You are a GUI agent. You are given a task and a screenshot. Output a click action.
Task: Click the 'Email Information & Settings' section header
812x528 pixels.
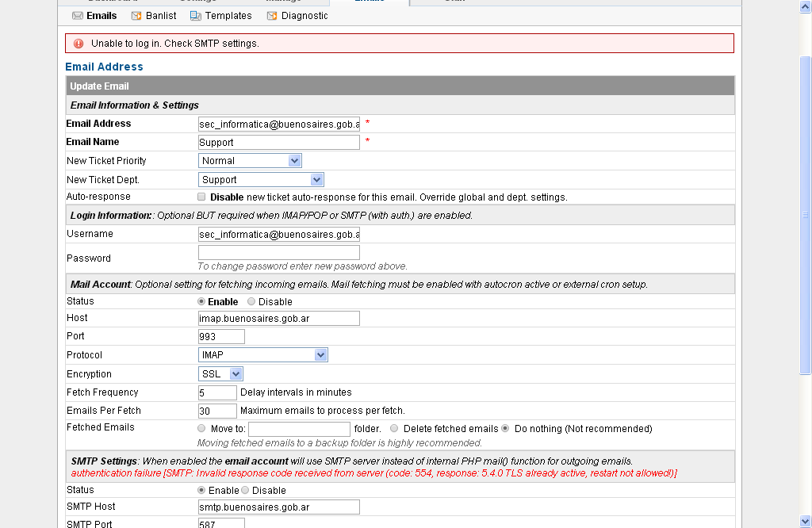click(x=400, y=105)
